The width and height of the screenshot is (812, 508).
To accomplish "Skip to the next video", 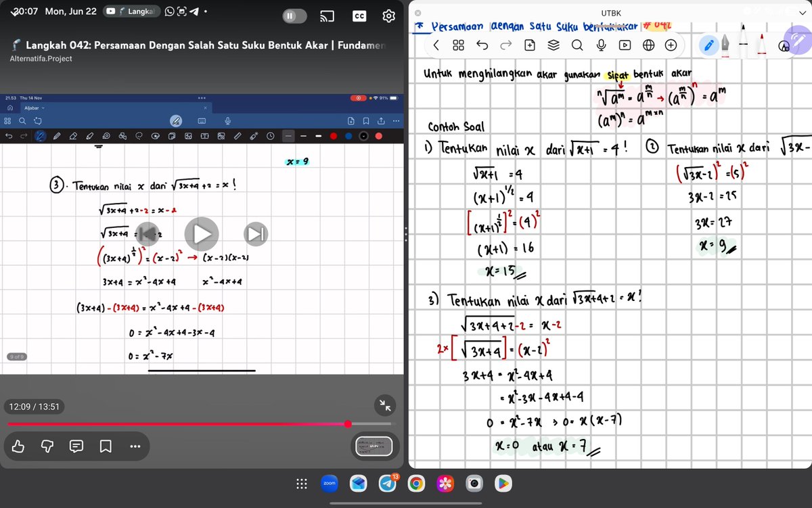I will click(256, 234).
